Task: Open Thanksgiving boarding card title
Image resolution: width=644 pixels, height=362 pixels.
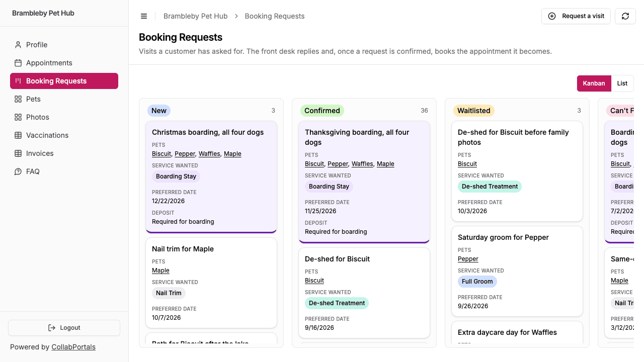Action: click(x=357, y=137)
